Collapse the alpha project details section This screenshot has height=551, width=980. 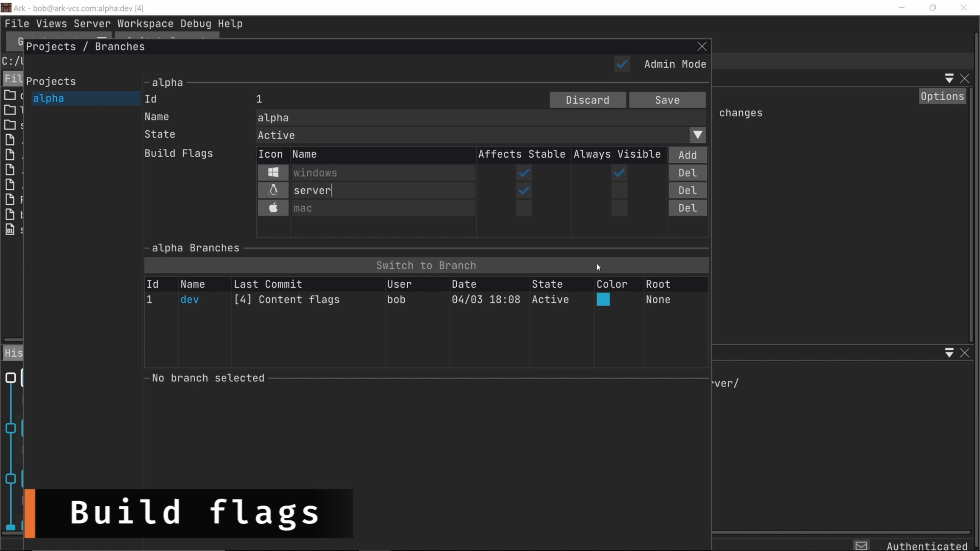147,83
